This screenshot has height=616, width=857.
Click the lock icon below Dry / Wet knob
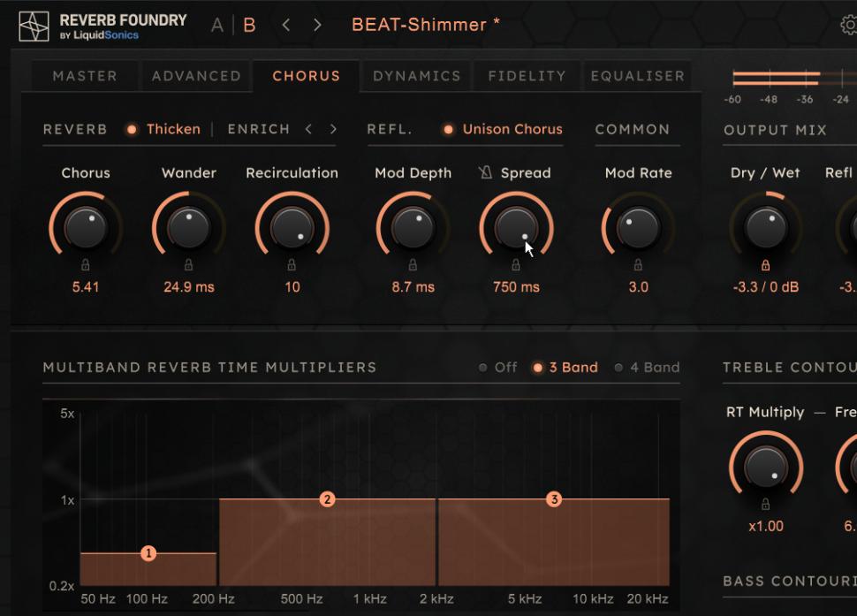(766, 264)
